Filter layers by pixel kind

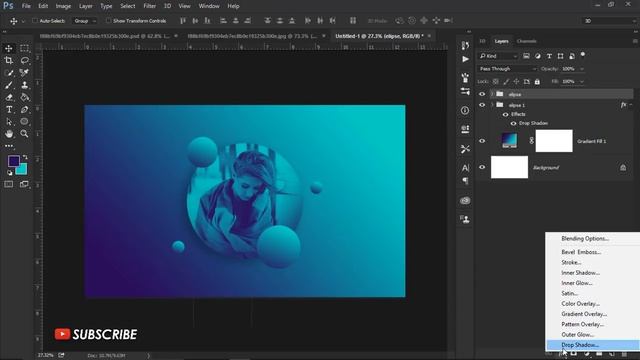tap(526, 56)
